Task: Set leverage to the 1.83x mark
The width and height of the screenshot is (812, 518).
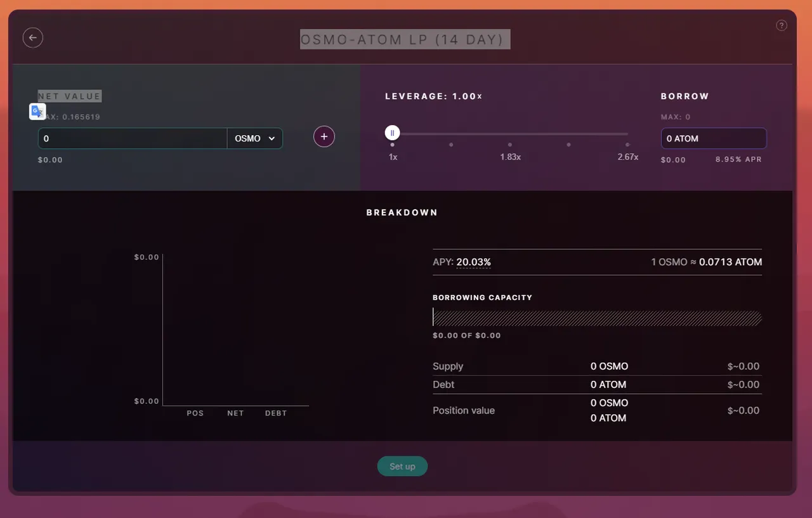Action: [x=510, y=145]
